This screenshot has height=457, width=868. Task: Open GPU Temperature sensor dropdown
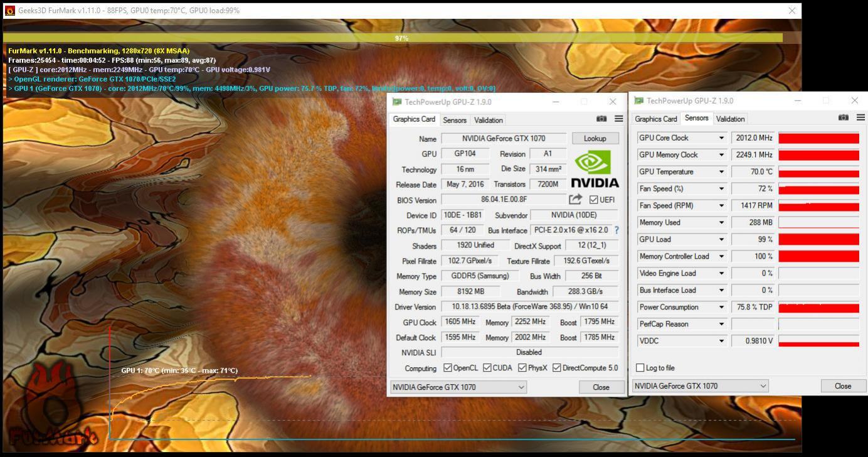click(x=721, y=172)
